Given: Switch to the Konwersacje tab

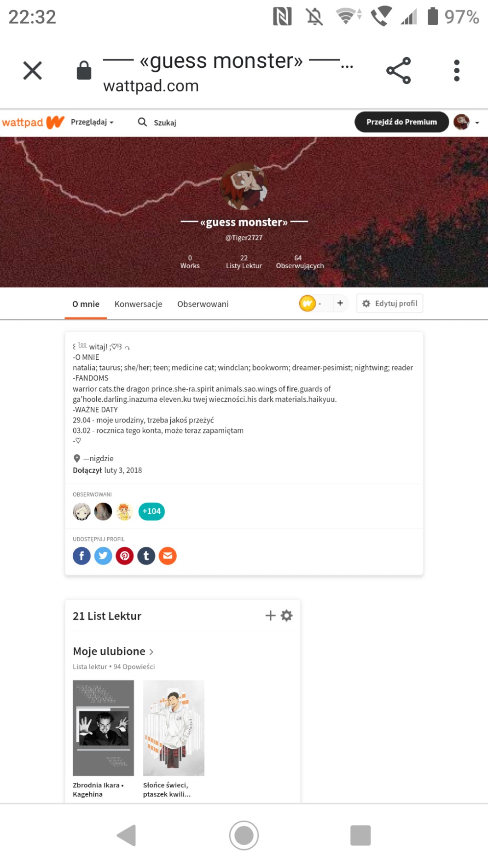Looking at the screenshot, I should pyautogui.click(x=138, y=304).
